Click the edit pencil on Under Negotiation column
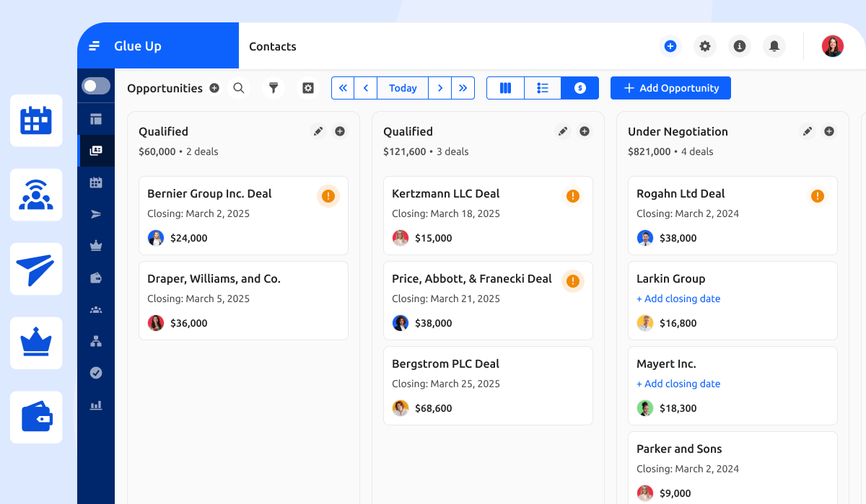 coord(808,131)
